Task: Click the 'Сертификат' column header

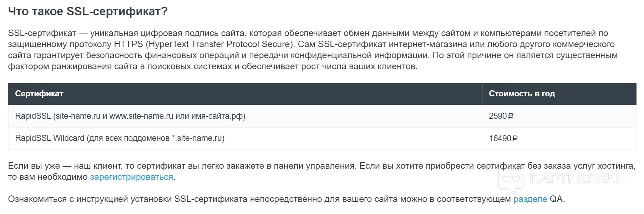Action: 39,94
